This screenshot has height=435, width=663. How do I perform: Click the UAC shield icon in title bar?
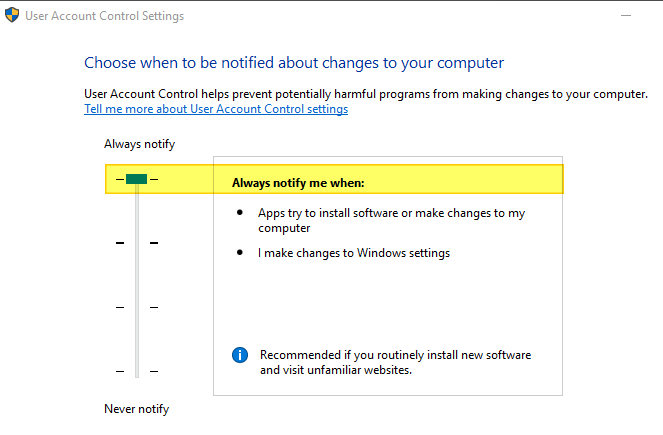click(14, 16)
